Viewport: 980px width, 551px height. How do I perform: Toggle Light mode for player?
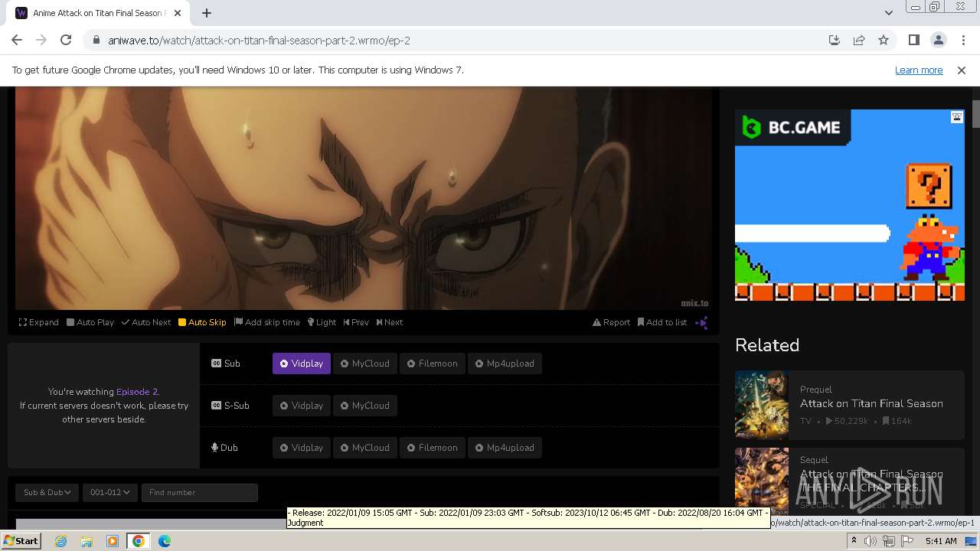pyautogui.click(x=322, y=322)
